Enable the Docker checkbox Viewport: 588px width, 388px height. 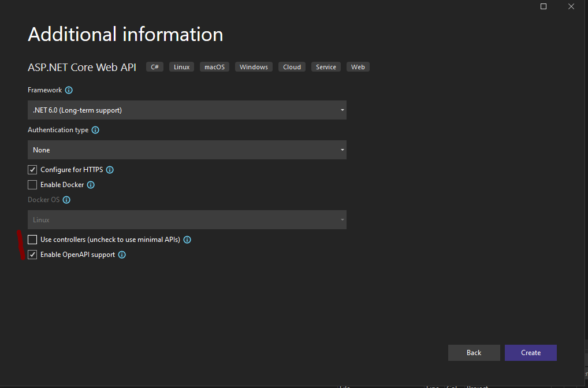point(32,185)
